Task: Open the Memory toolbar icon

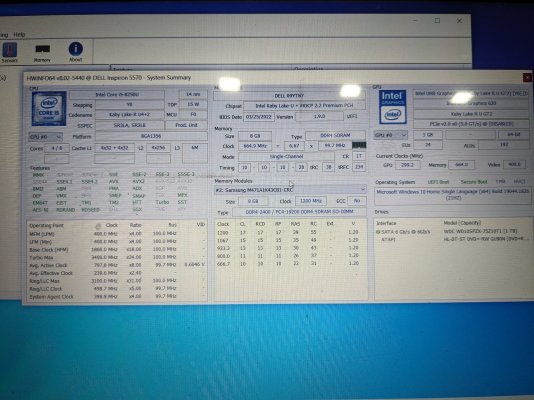Action: coord(42,53)
